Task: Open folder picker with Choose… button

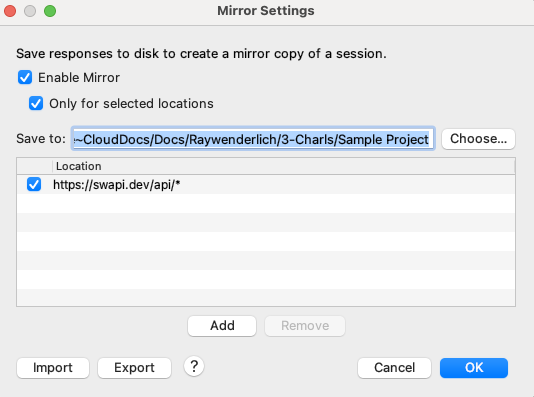Action: 478,139
